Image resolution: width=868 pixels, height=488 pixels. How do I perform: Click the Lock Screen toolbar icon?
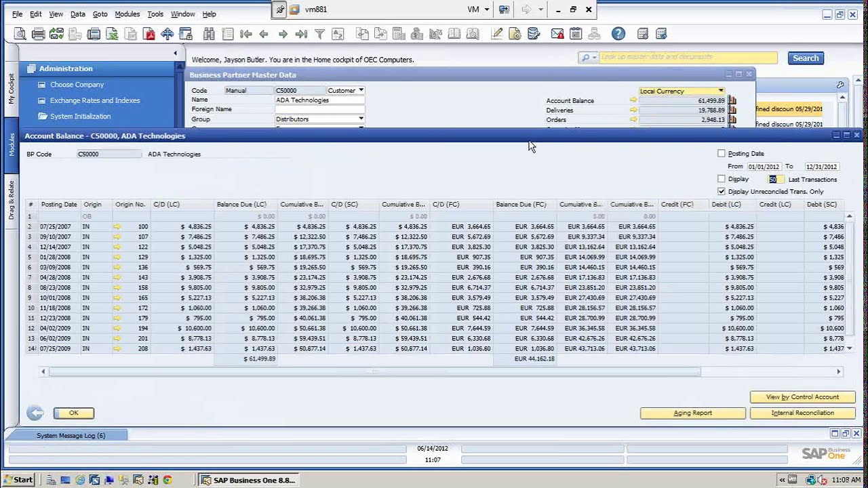186,34
